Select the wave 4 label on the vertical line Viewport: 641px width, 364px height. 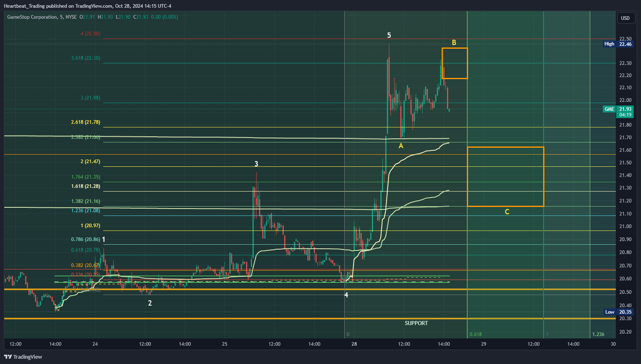click(346, 295)
